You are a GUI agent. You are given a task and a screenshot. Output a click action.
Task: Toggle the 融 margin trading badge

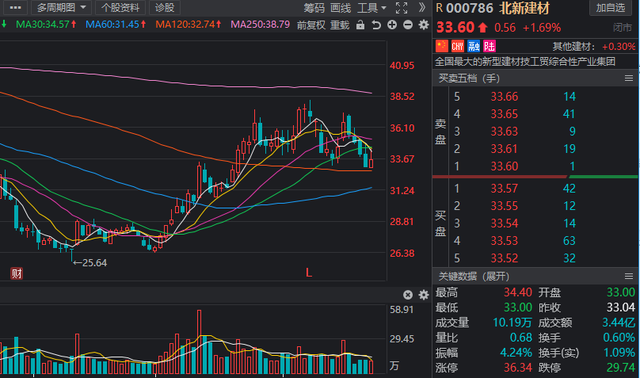[x=473, y=46]
